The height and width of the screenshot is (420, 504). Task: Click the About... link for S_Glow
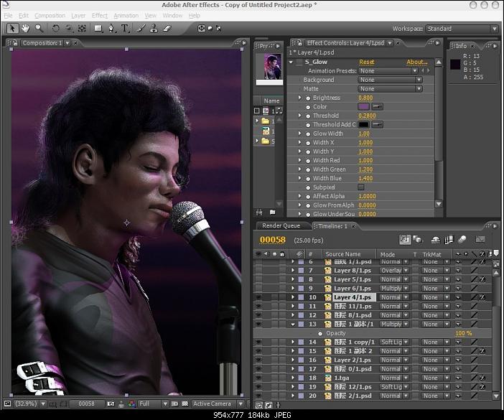[x=417, y=62]
